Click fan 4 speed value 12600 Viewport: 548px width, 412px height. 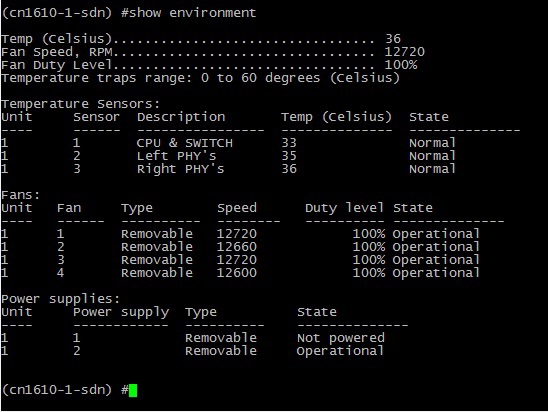(237, 273)
